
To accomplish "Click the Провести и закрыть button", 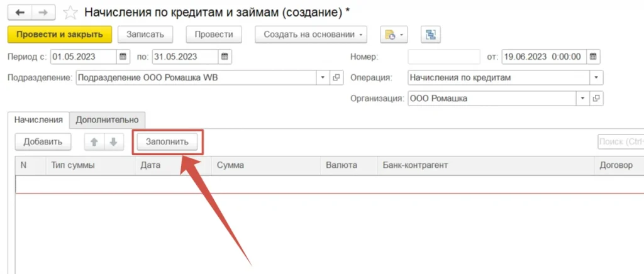I will pyautogui.click(x=60, y=35).
